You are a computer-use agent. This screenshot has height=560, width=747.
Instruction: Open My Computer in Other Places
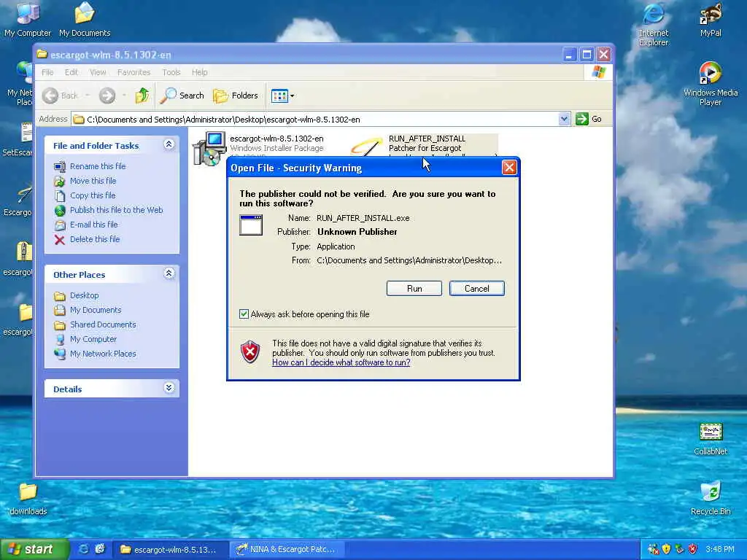click(93, 339)
